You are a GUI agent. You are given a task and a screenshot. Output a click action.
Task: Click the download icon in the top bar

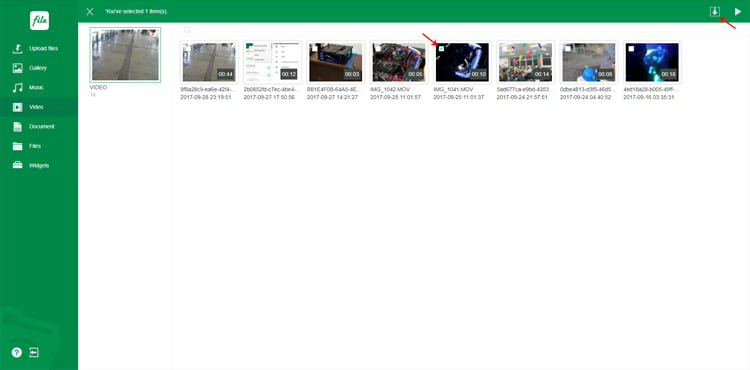pos(715,12)
